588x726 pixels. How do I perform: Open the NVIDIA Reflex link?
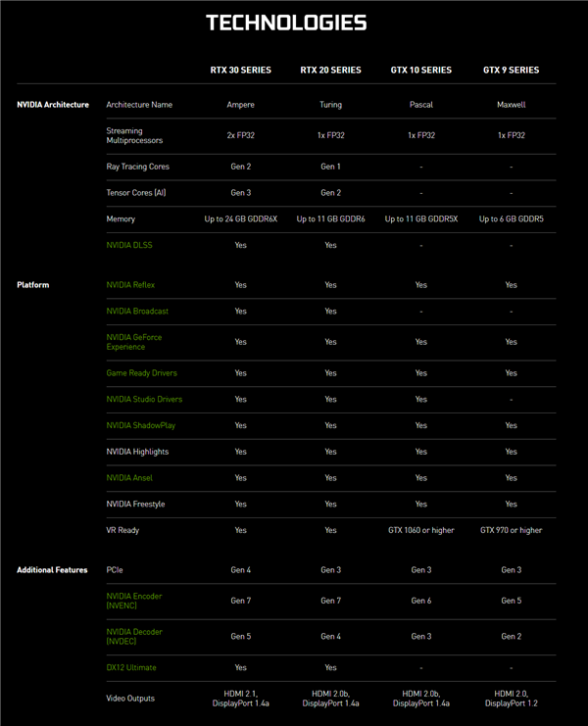click(130, 285)
